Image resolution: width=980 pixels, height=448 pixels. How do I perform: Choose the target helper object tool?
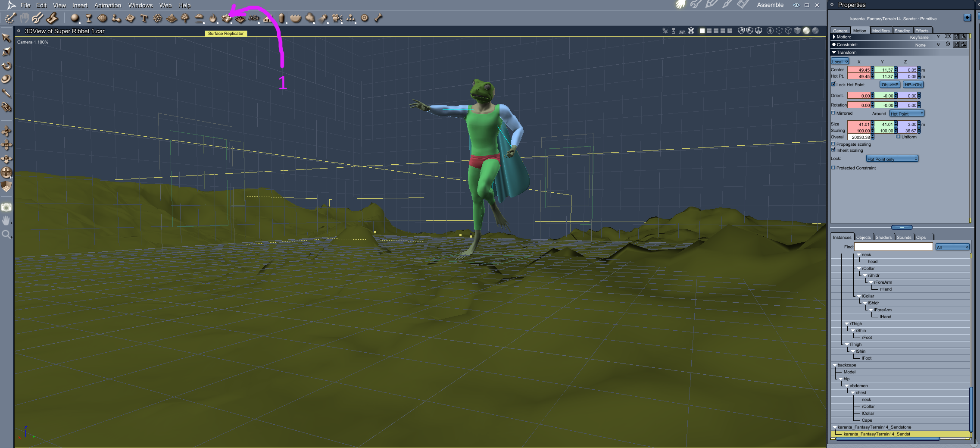point(365,18)
